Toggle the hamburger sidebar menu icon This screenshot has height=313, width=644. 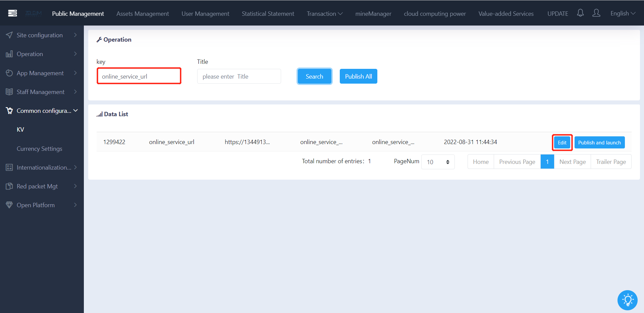click(x=12, y=13)
